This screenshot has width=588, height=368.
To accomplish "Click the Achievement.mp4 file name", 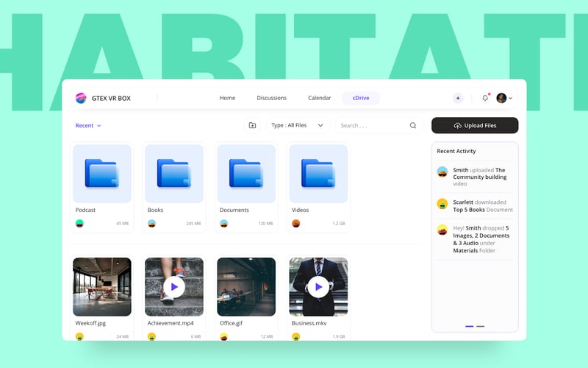I will [x=171, y=323].
